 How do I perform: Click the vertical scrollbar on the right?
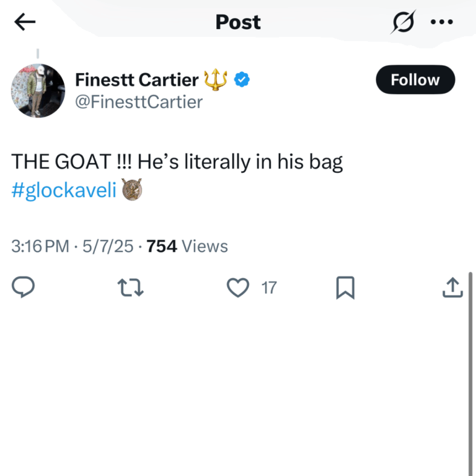[470, 373]
